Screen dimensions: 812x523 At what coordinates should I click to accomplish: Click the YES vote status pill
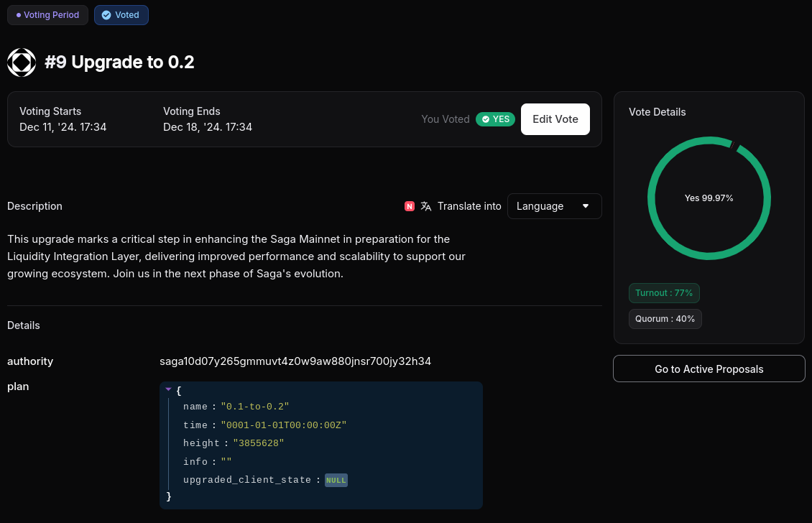[x=495, y=119]
